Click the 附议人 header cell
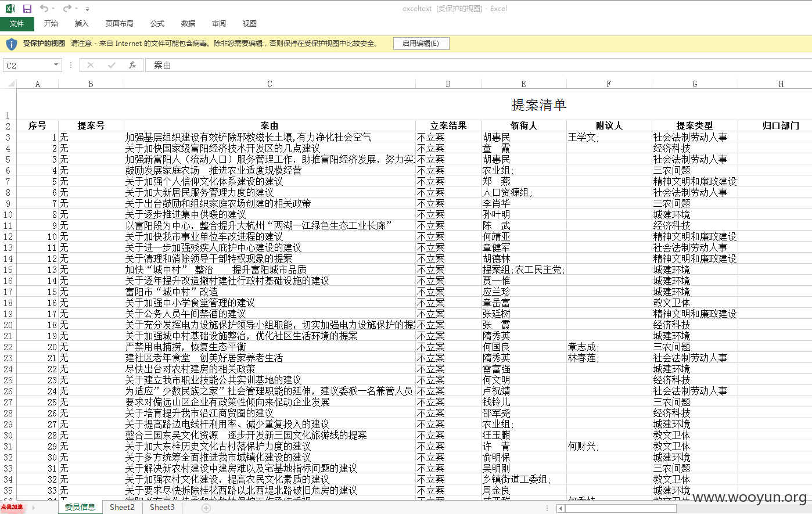Image resolution: width=812 pixels, height=514 pixels. [x=609, y=125]
